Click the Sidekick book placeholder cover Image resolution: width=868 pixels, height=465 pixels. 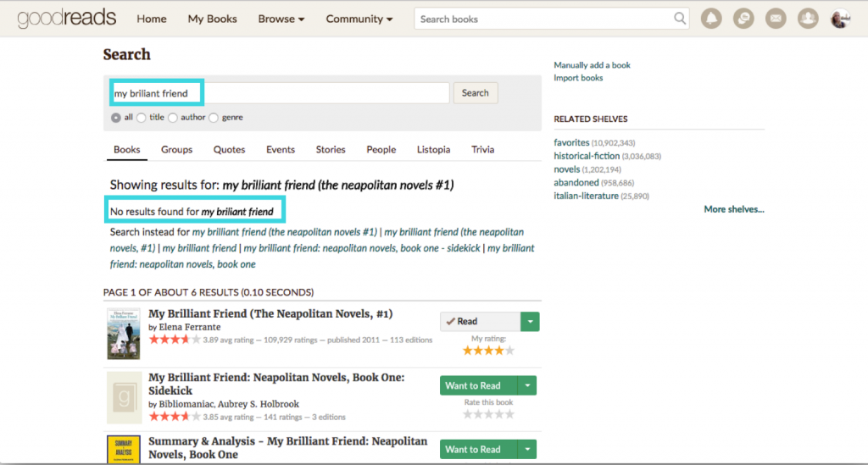tap(124, 398)
